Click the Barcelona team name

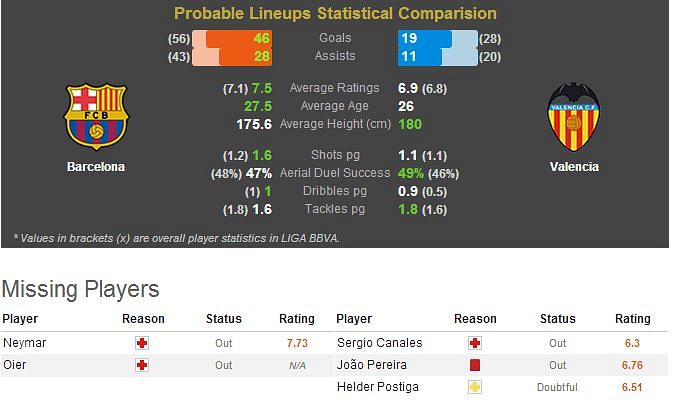pyautogui.click(x=96, y=167)
